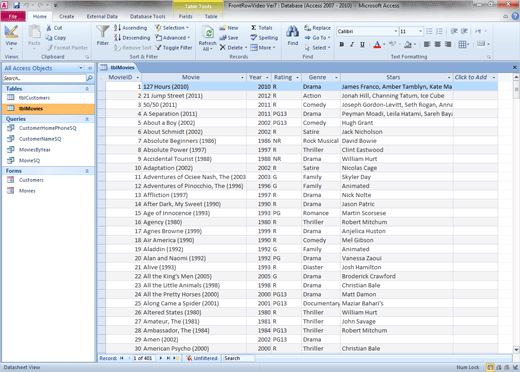Screen dimensions: 520x372
Task: Click the Unfiltered indicator
Action: pyautogui.click(x=202, y=358)
